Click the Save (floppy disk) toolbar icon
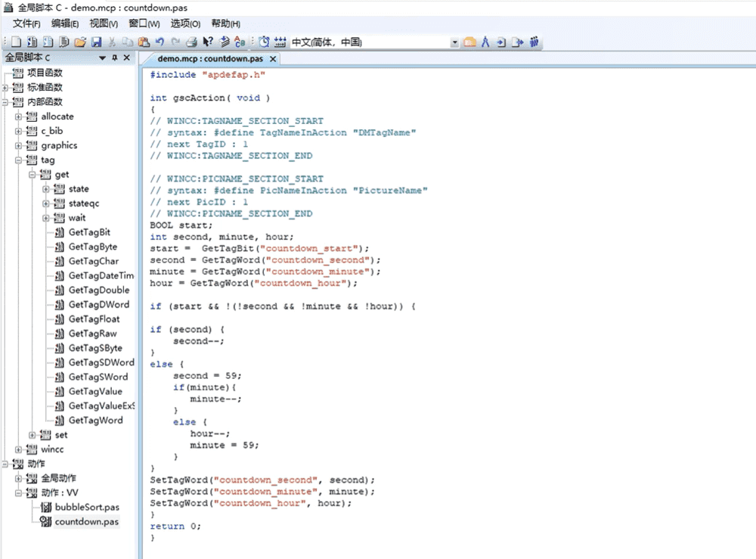Viewport: 756px width, 559px height. click(x=94, y=42)
